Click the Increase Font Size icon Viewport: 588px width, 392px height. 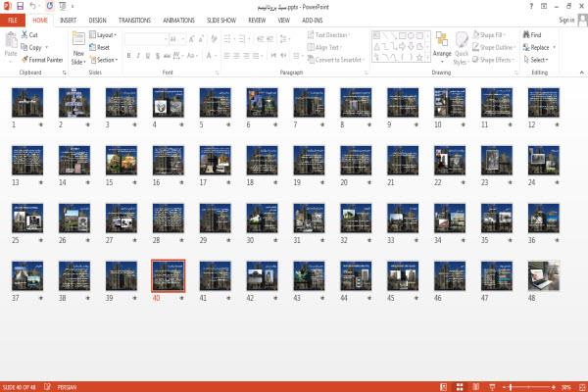click(192, 39)
